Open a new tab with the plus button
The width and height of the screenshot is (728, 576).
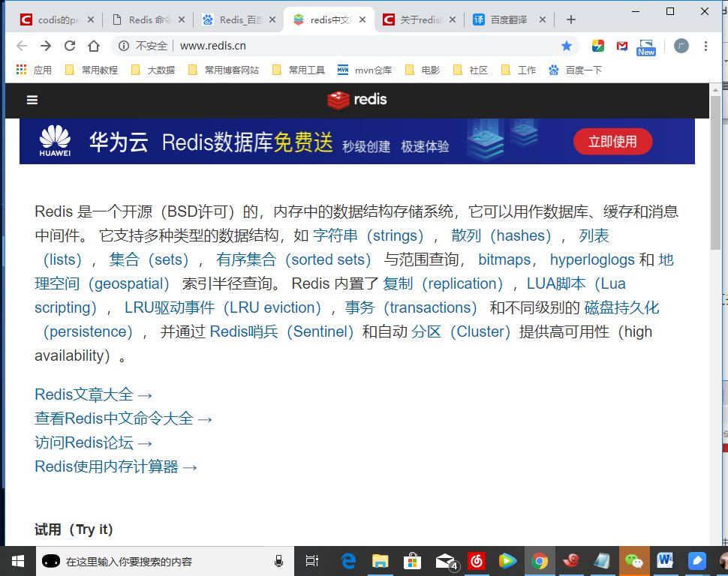(x=571, y=19)
